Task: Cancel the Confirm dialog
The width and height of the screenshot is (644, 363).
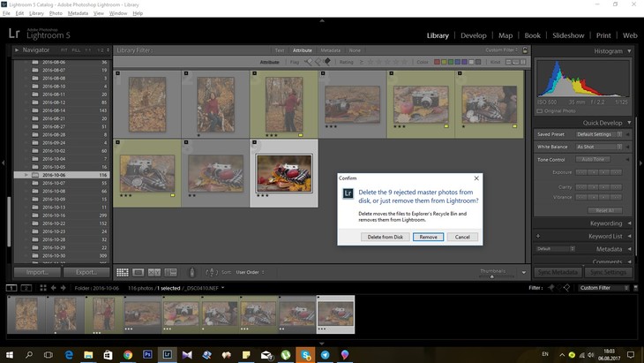Action: [x=462, y=237]
